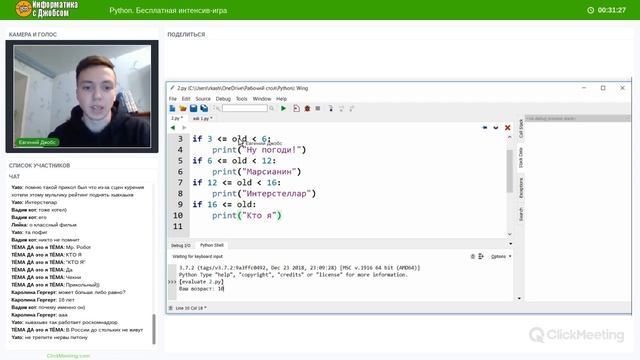640x360 pixels.
Task: Restart debugging with the page-arrow icon
Action: point(296,108)
